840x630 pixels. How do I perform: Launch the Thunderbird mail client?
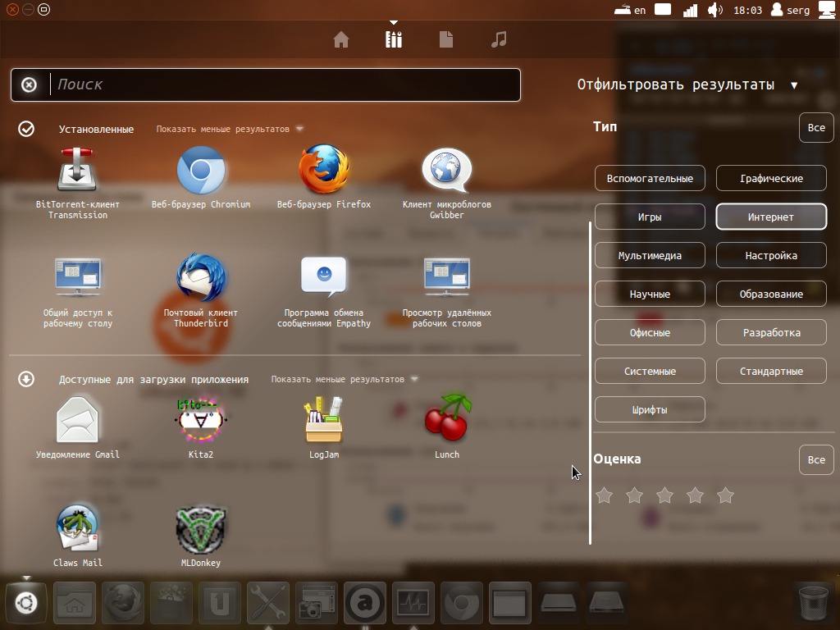201,291
